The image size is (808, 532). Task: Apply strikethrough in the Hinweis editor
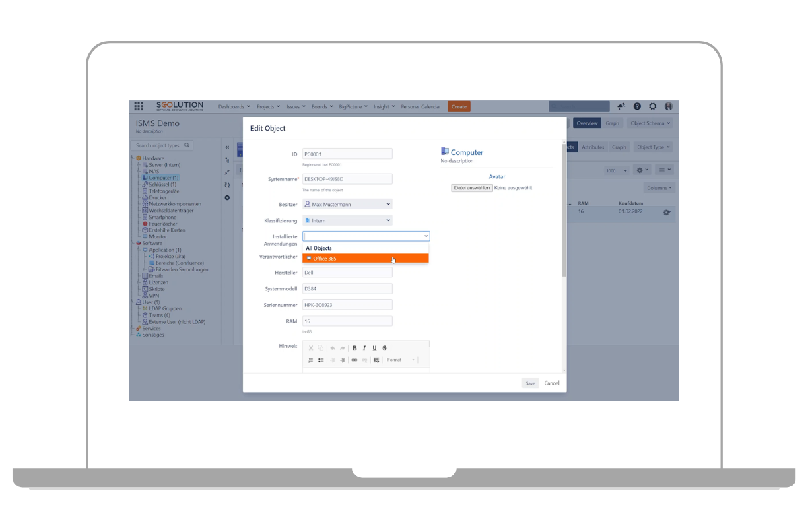pyautogui.click(x=384, y=348)
